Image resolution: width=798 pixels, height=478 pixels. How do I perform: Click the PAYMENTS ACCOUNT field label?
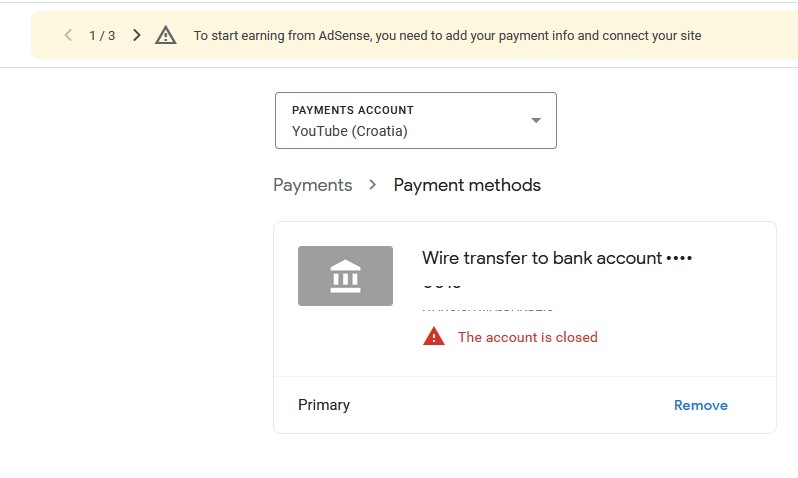(352, 110)
